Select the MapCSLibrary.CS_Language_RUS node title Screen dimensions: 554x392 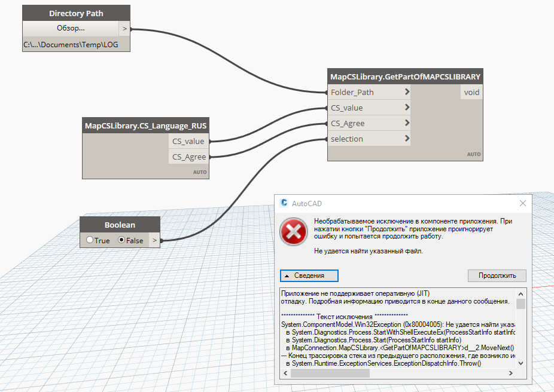(145, 125)
